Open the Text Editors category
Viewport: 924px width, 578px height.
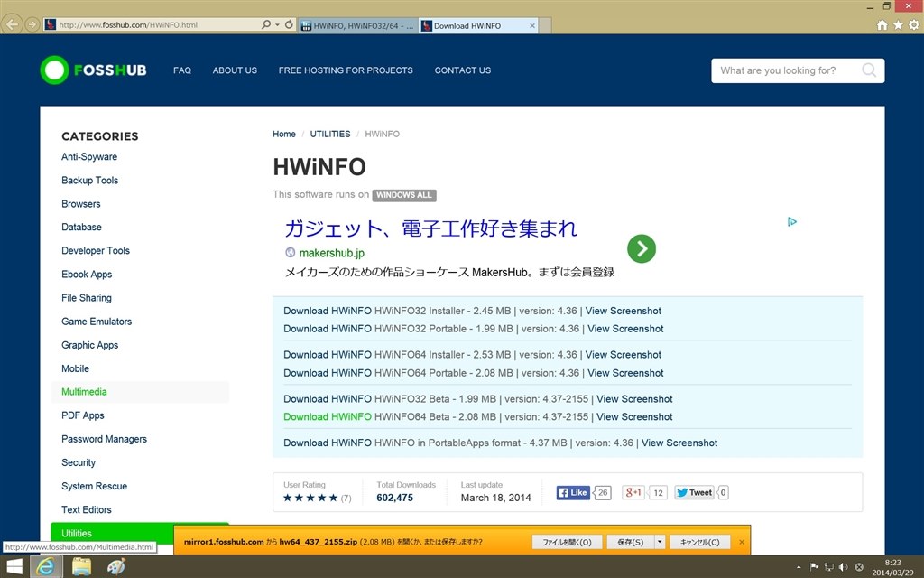tap(86, 509)
